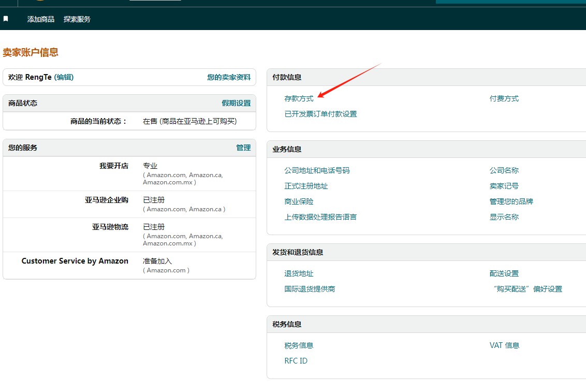
Task: Click 发货和退货信息 section header
Action: pos(298,253)
